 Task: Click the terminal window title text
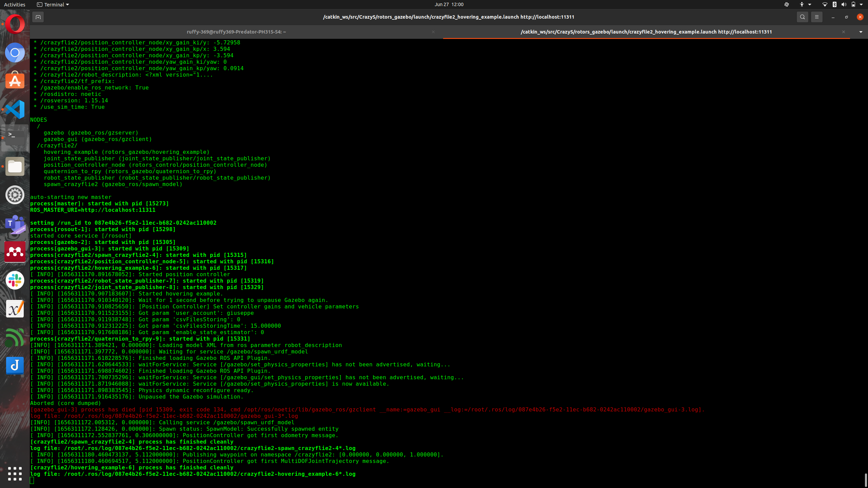[448, 17]
